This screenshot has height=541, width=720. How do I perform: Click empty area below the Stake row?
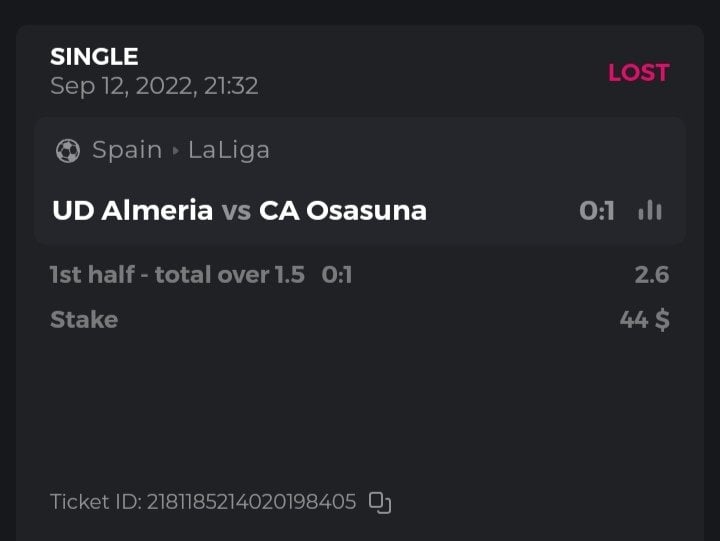click(360, 410)
